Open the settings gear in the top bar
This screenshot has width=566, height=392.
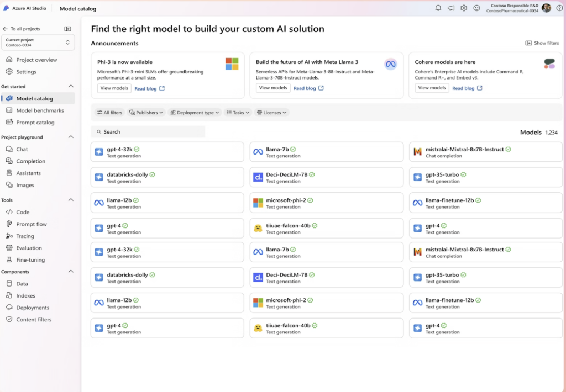coord(464,8)
